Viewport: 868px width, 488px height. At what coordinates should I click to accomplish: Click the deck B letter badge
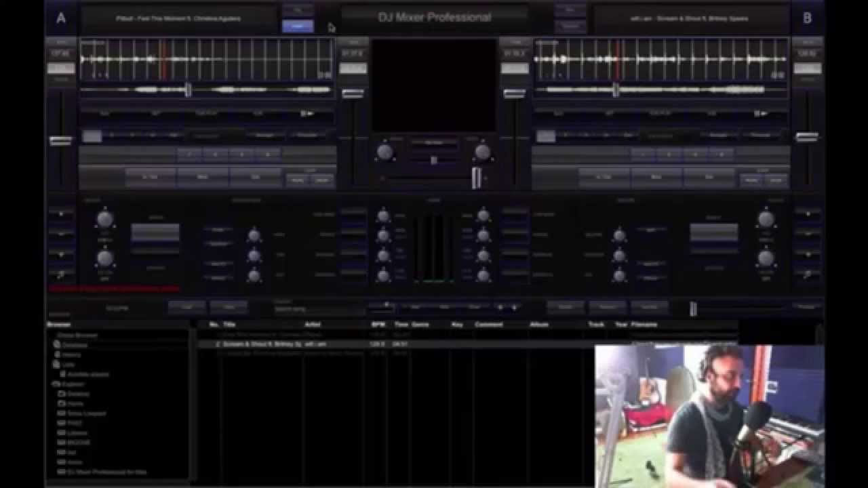pos(807,18)
